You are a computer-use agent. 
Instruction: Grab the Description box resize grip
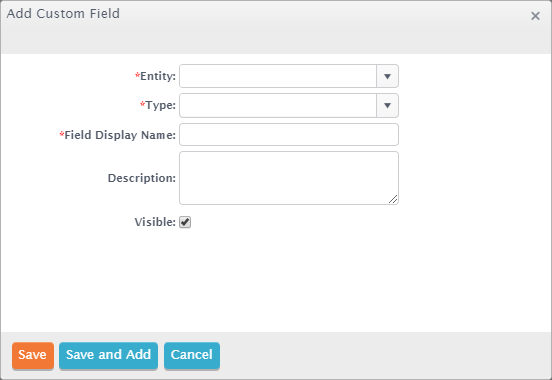coord(393,199)
